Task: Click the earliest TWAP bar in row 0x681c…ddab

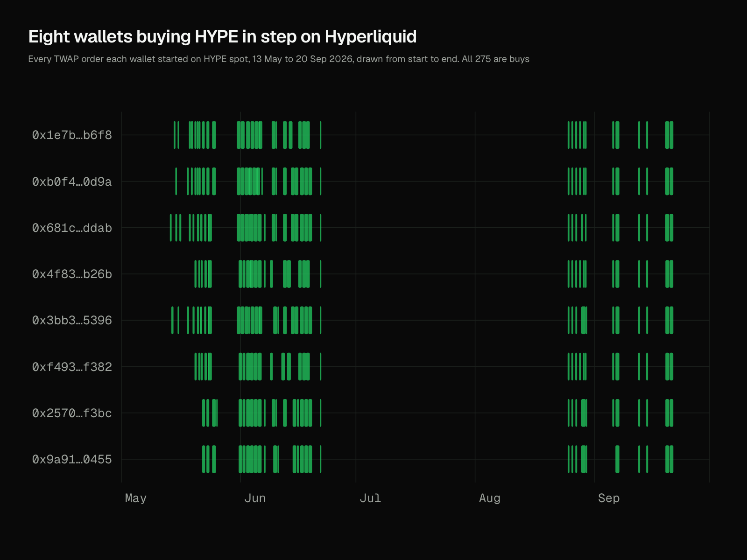Action: click(171, 228)
